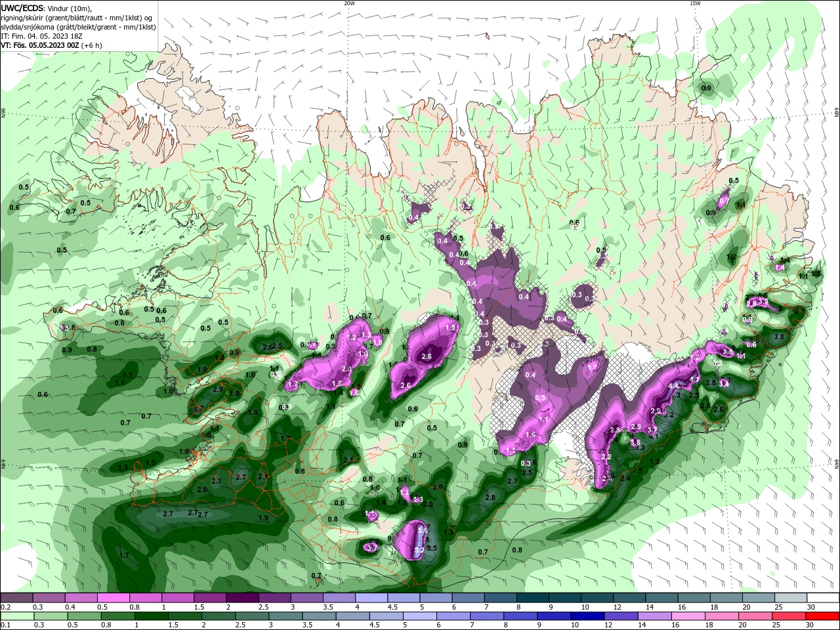This screenshot has width=840, height=630.
Task: Pick the dark teal 9–10 swatch in the snow legend
Action: pos(564,597)
